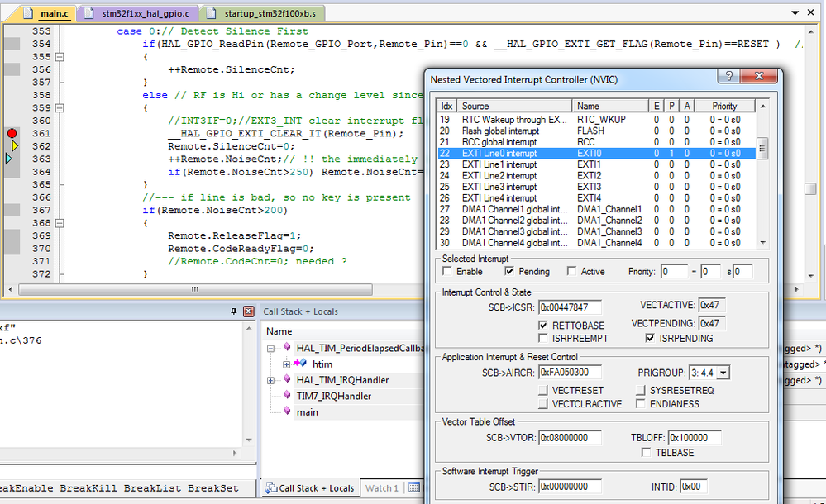Screen dimensions: 826x504
Task: Click the editor horizontal scrollbar thumb
Action: click(195, 289)
